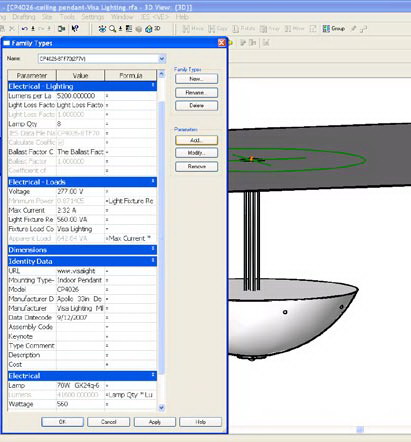The width and height of the screenshot is (411, 442).
Task: Open the Help menu in menu bar
Action: 182,17
